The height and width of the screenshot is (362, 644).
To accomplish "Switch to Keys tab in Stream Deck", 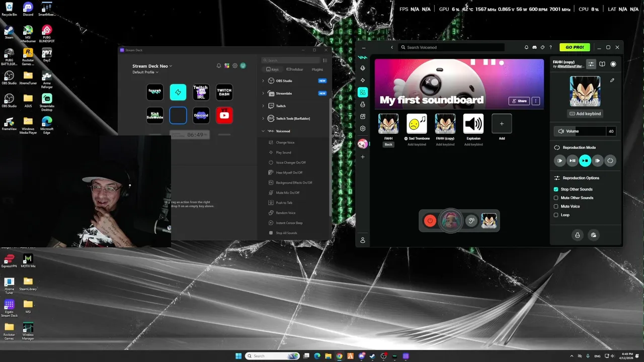I will pos(272,69).
